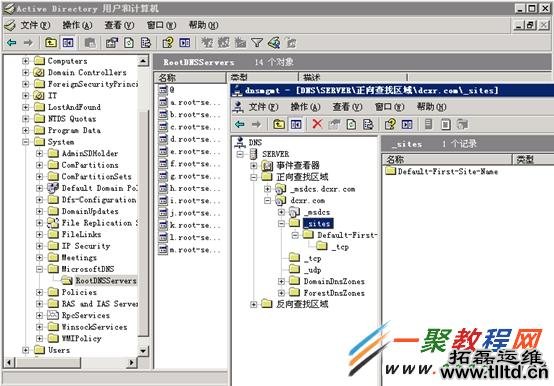The image size is (554, 386).
Task: Select g.root-se... record in list
Action: point(190,176)
